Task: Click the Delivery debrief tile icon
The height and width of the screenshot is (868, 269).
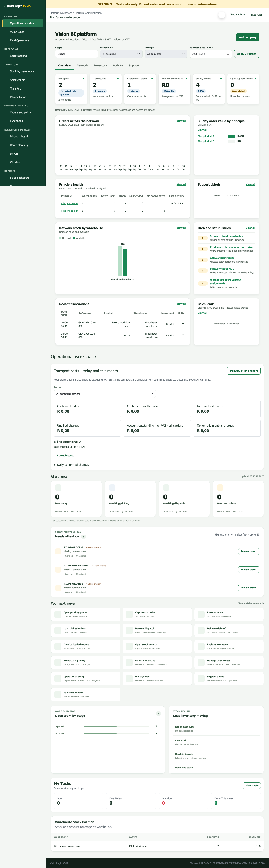Action: tap(201, 630)
